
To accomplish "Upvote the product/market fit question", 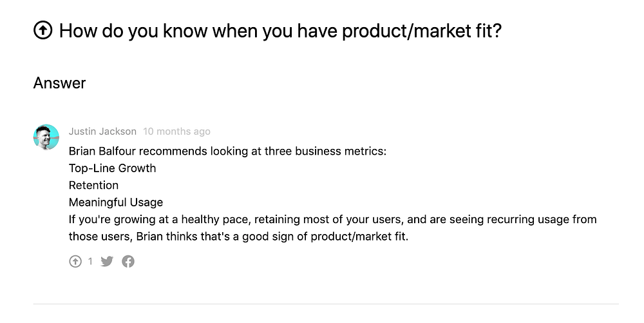I will (43, 31).
